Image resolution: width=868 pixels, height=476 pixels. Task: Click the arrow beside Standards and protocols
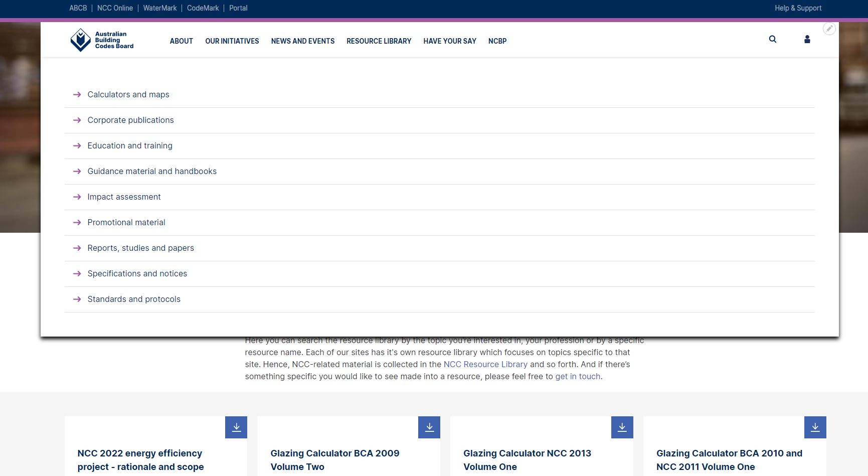click(77, 299)
